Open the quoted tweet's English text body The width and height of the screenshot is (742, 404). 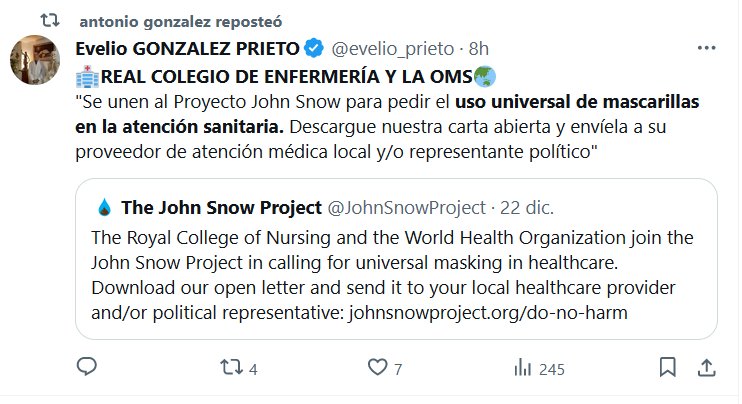pos(392,275)
